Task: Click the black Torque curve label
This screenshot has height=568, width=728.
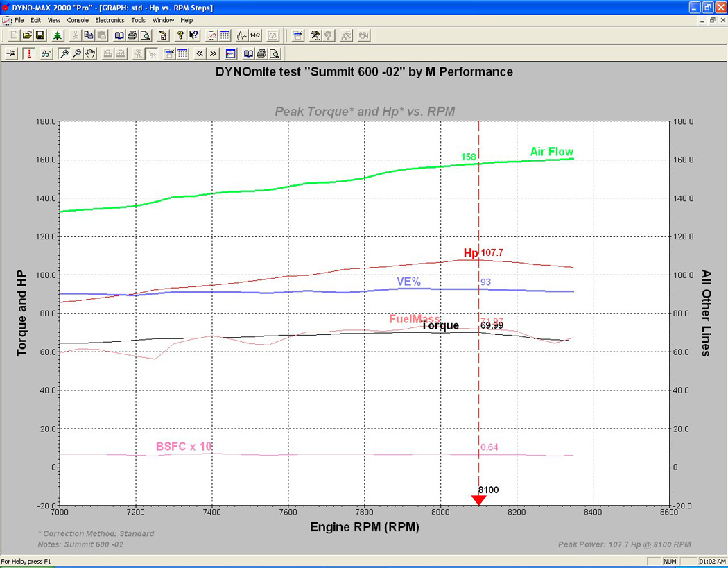Action: [x=440, y=325]
